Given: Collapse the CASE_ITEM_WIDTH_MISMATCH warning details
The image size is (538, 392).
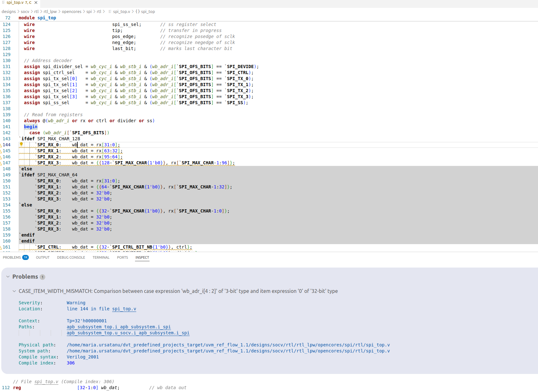Looking at the screenshot, I should (14, 291).
